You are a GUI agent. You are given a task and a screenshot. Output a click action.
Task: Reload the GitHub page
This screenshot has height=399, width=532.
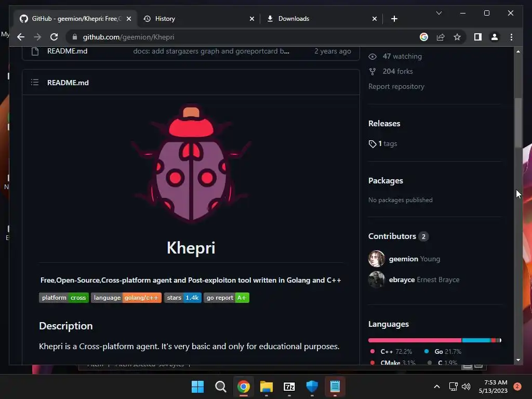pos(54,37)
